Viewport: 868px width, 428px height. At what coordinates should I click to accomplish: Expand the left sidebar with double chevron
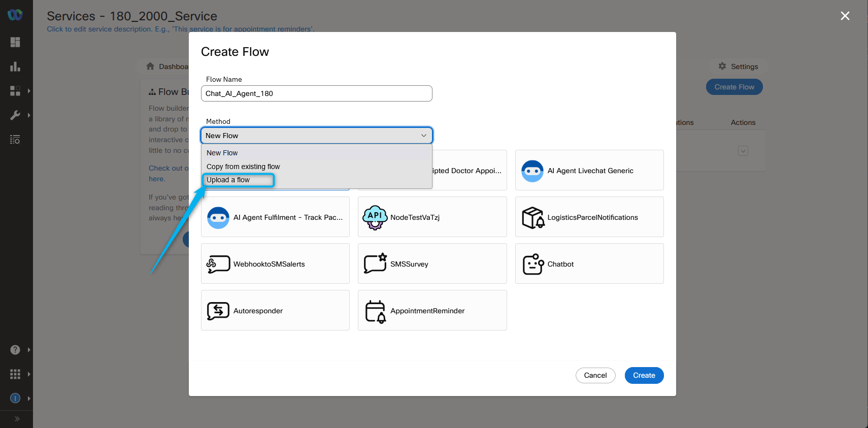[x=17, y=419]
